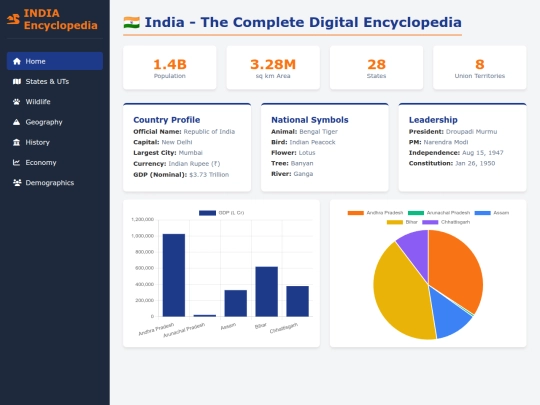The image size is (540, 405).
Task: Click the Indian flag icon in title
Action: 132,22
